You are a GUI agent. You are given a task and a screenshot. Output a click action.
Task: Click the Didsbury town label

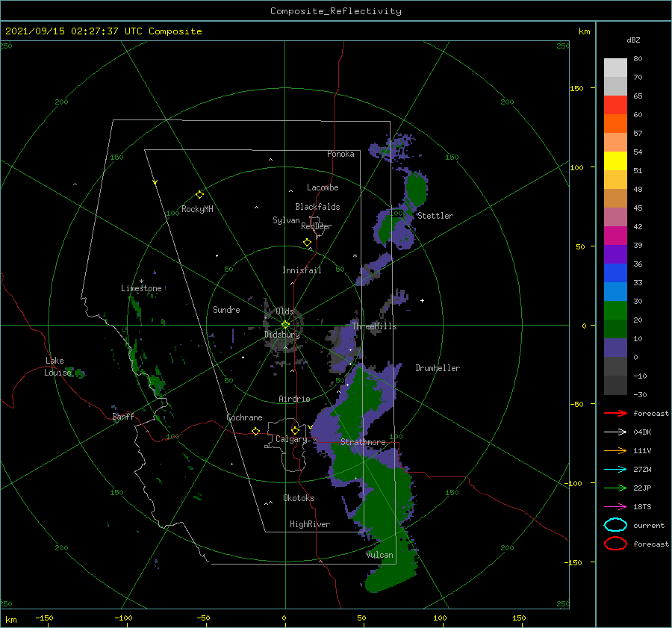coord(281,335)
